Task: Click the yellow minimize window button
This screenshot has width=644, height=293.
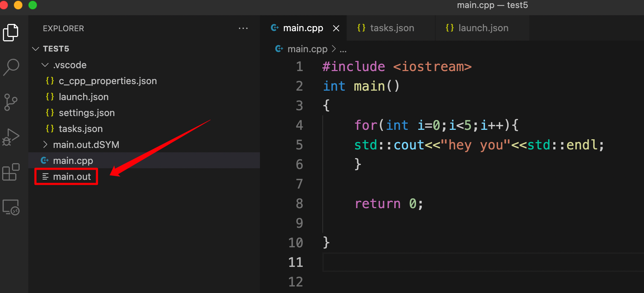Action: tap(18, 5)
